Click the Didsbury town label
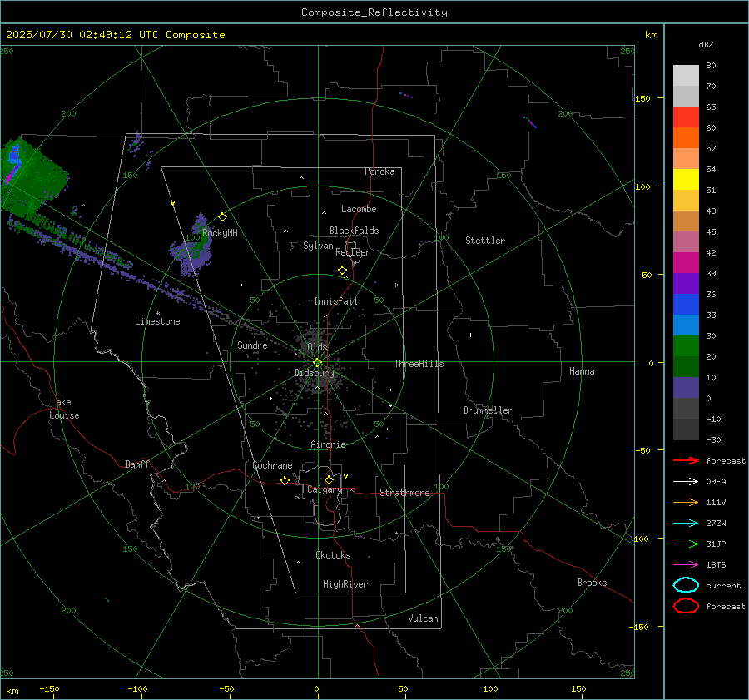Viewport: 749px width, 700px height. (314, 373)
